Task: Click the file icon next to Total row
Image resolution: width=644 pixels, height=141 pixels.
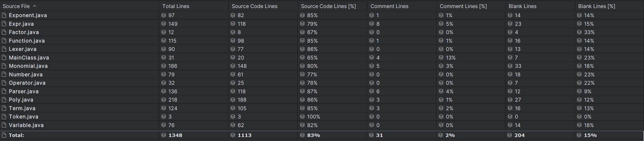Action: point(4,135)
